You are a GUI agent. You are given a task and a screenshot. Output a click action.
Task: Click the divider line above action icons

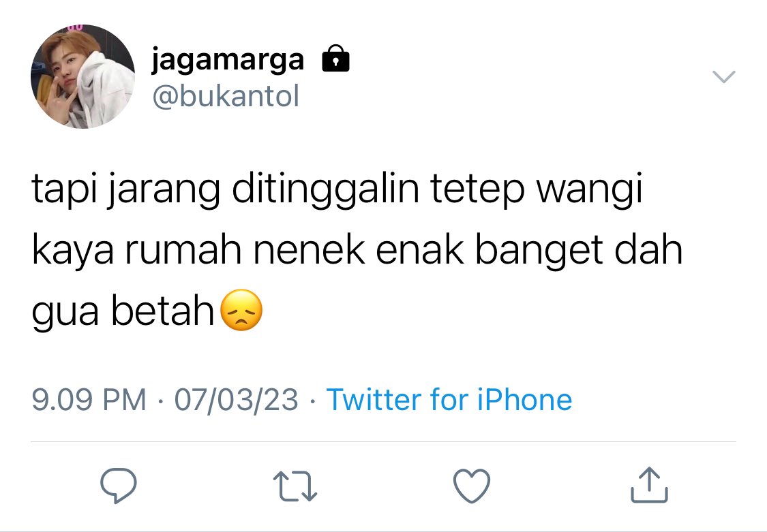click(x=383, y=442)
